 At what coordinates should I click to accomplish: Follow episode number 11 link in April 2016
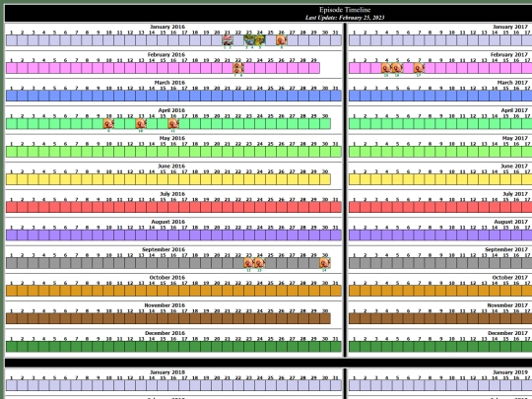click(x=173, y=131)
